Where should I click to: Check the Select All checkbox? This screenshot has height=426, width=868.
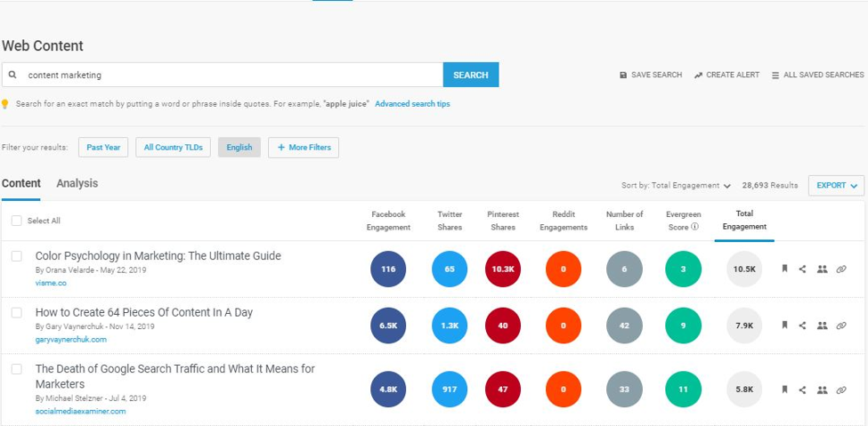(16, 221)
